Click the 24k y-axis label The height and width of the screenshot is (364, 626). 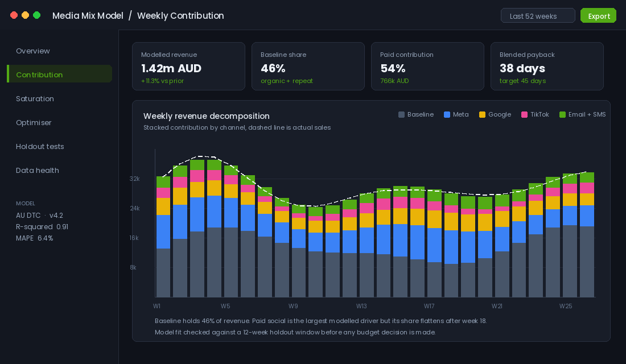click(134, 208)
